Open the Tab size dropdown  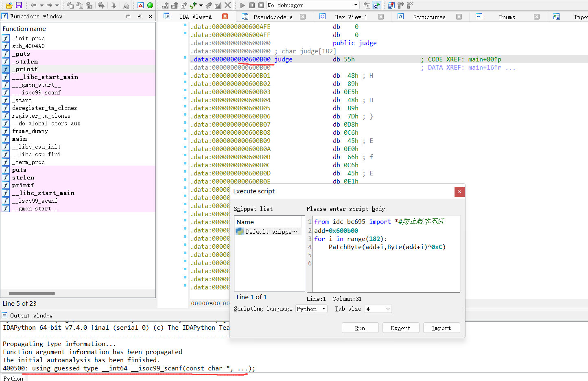click(378, 309)
